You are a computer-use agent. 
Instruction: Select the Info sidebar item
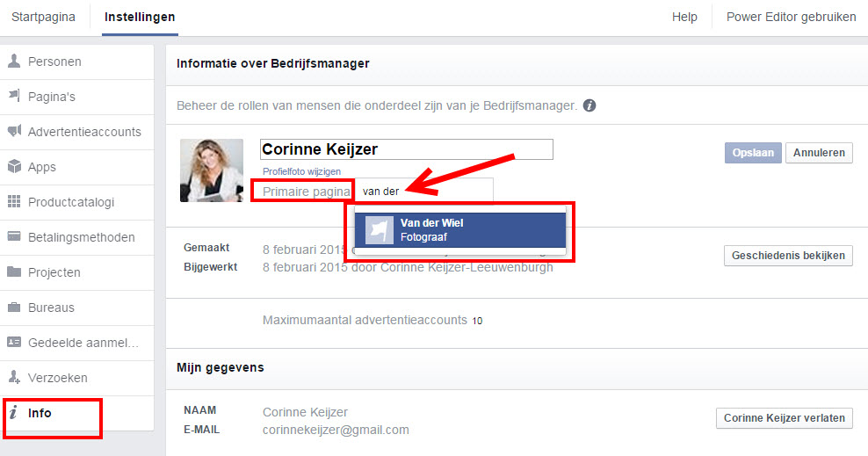click(x=77, y=413)
